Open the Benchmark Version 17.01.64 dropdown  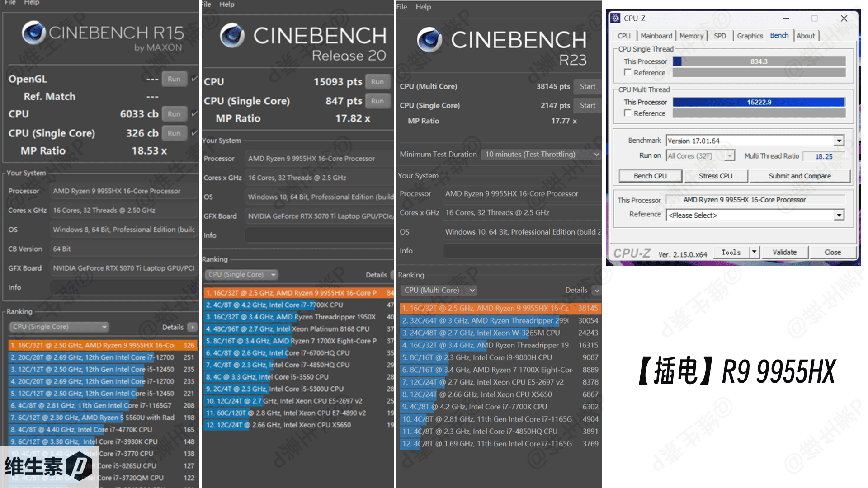pos(839,141)
